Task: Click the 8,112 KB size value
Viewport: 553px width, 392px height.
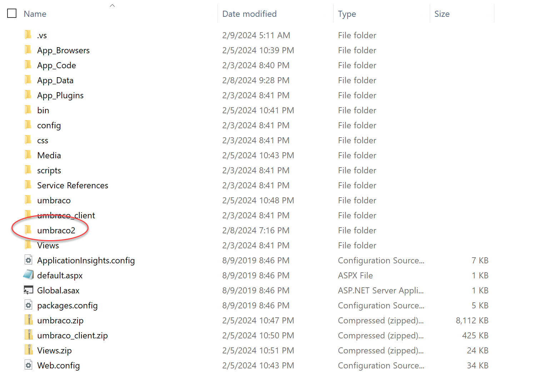Action: click(472, 321)
